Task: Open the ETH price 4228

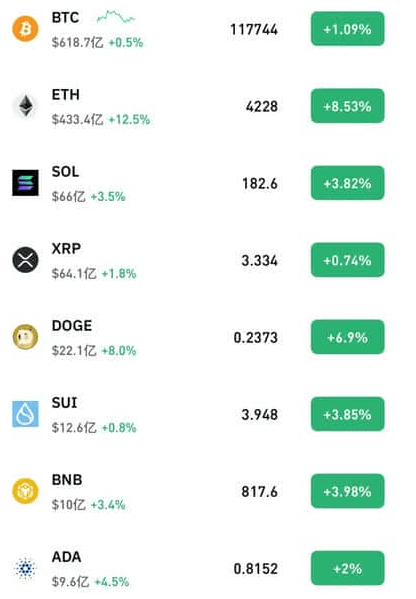Action: 262,106
